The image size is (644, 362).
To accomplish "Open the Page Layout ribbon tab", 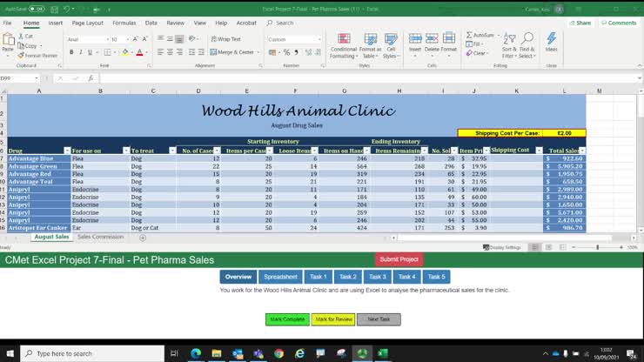I will [88, 23].
